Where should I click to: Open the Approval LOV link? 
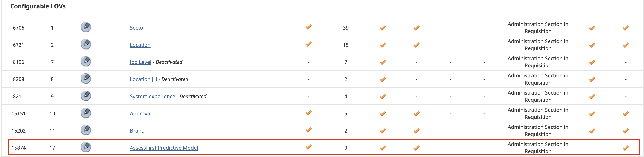coord(141,113)
